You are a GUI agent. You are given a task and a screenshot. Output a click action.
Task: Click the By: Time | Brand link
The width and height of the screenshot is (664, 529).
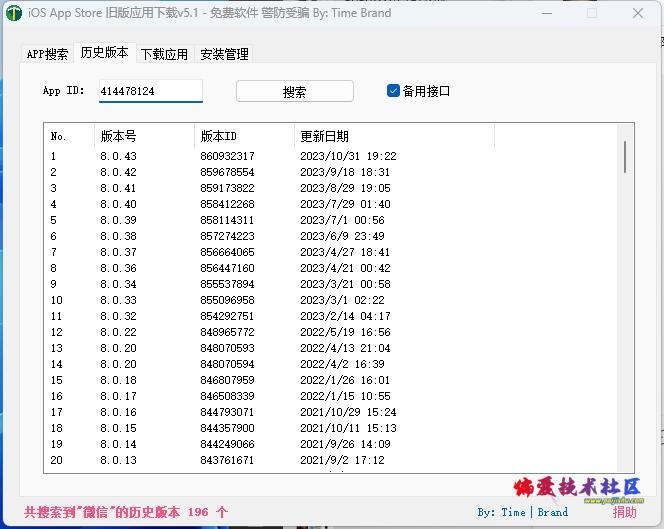click(x=523, y=512)
